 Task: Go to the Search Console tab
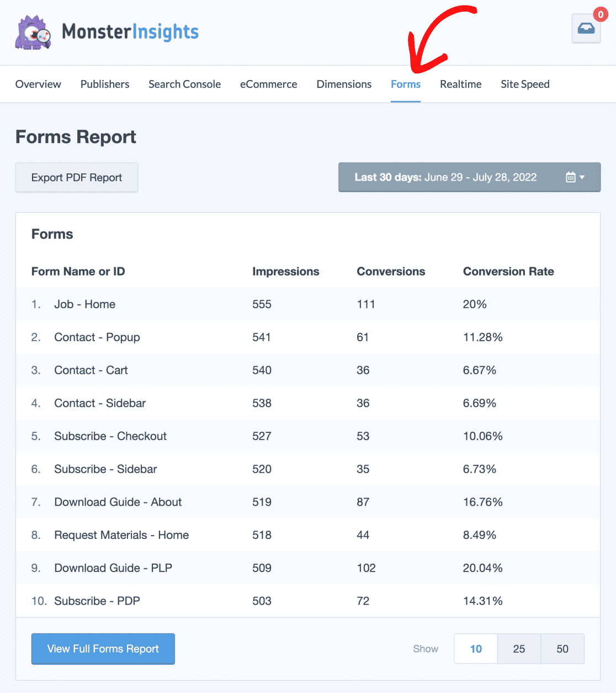tap(184, 84)
